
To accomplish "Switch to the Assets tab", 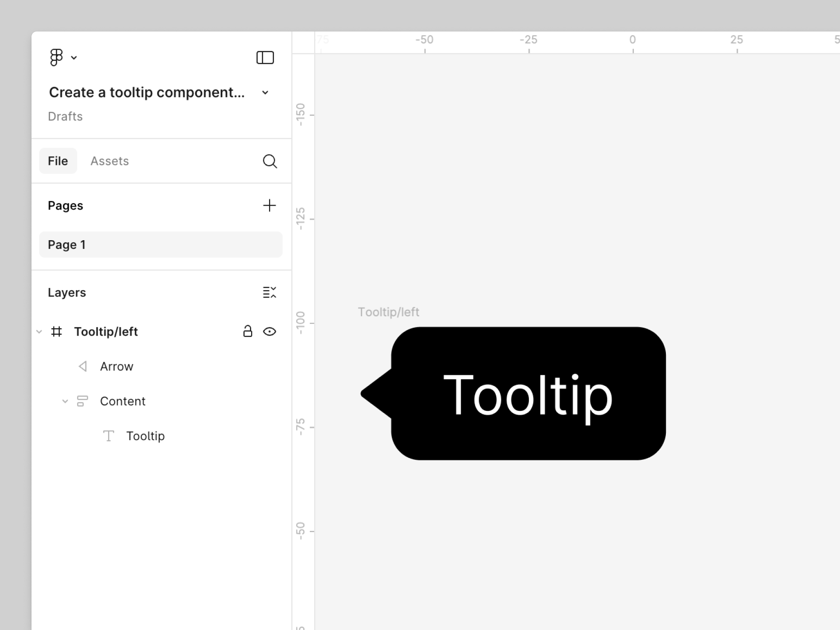I will 109,161.
